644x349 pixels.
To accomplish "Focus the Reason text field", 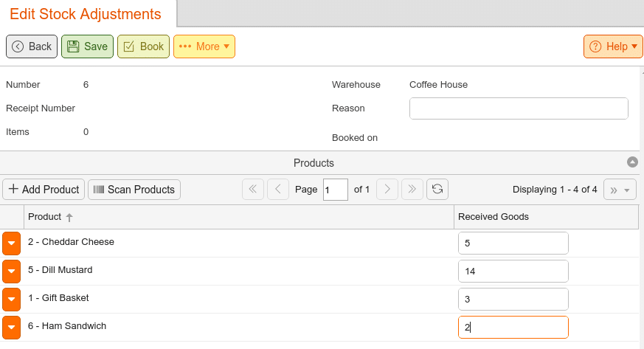I will point(519,108).
